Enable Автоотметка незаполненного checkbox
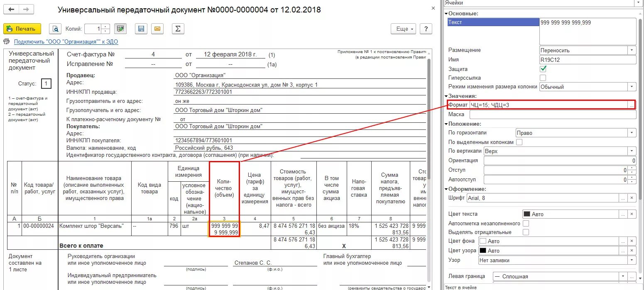 526,223
